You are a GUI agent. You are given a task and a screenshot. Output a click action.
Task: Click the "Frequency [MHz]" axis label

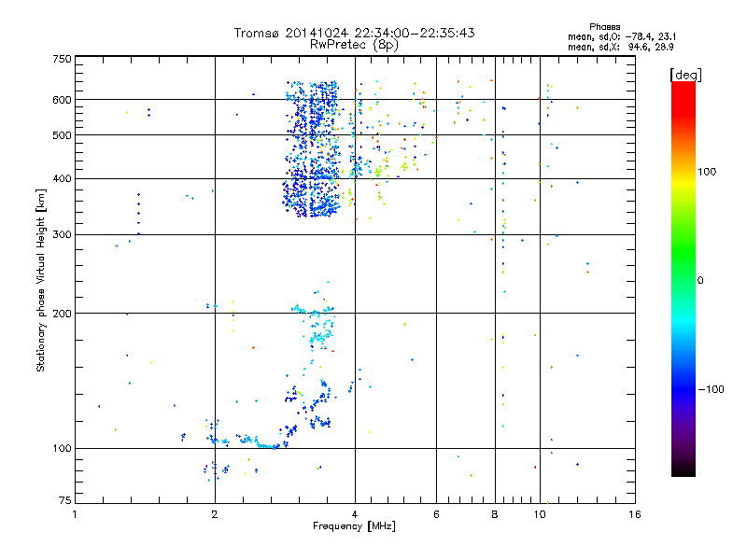click(354, 526)
